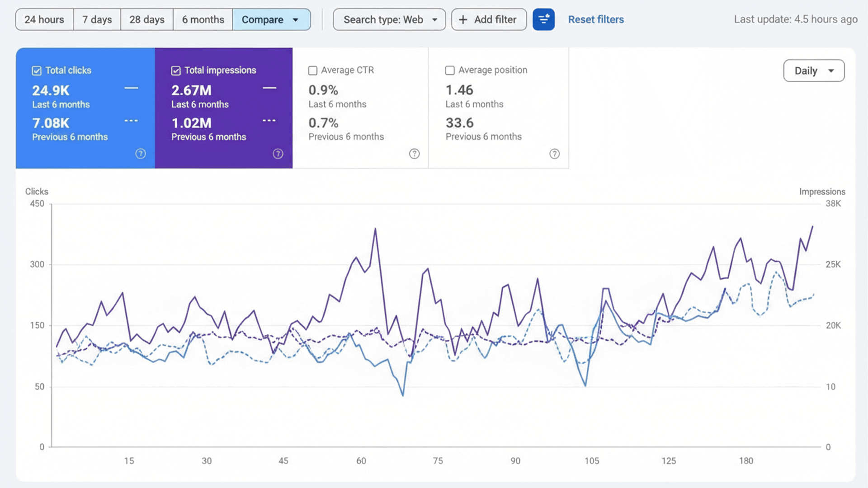Screen dimensions: 868x488
Task: Click the dashed line legend on Total clicks
Action: [131, 121]
